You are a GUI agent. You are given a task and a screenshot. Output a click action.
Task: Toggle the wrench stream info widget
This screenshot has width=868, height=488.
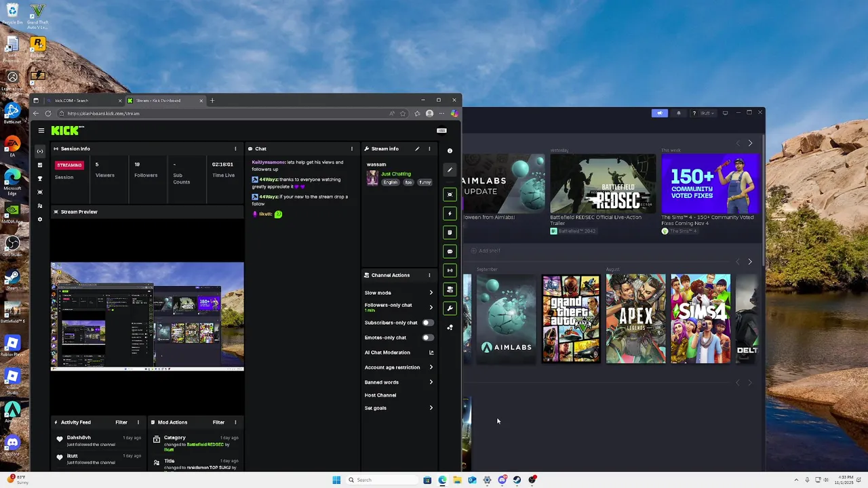450,308
